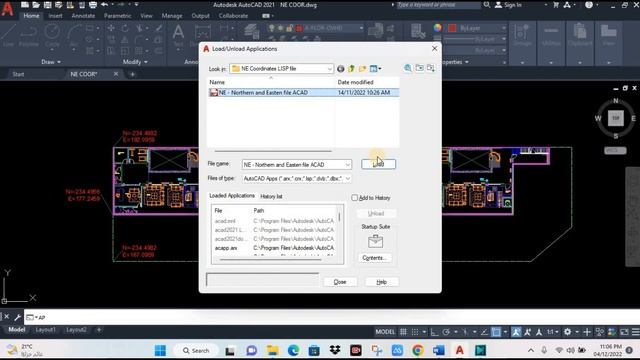Open annotation scale 1:1 dropdown
This screenshot has width=640, height=360.
[553, 332]
